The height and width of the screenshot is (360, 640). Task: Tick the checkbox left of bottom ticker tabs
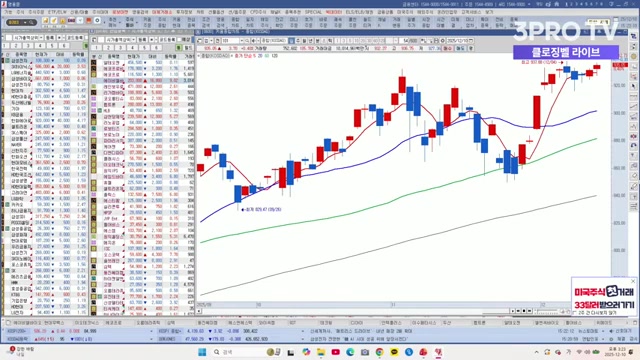click(x=8, y=322)
